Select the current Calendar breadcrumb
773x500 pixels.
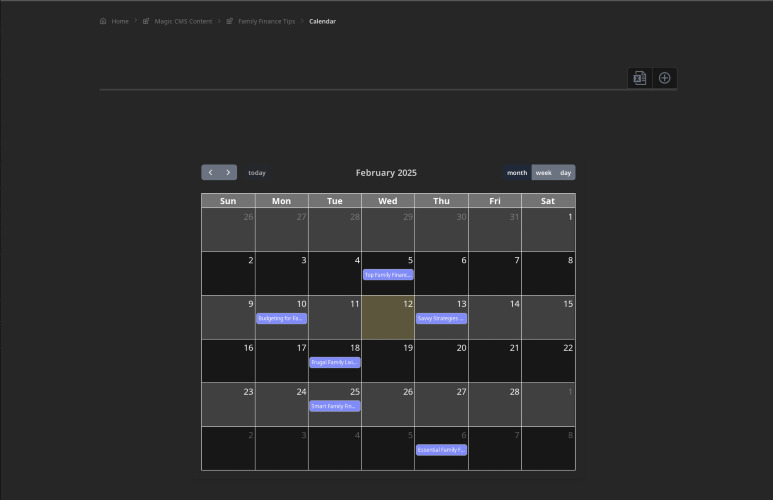(322, 21)
